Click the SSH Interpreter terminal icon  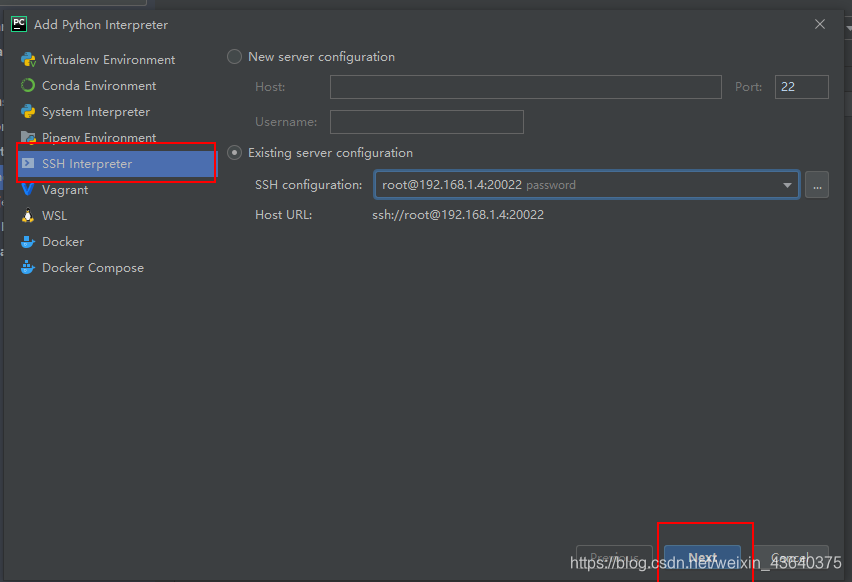[28, 163]
